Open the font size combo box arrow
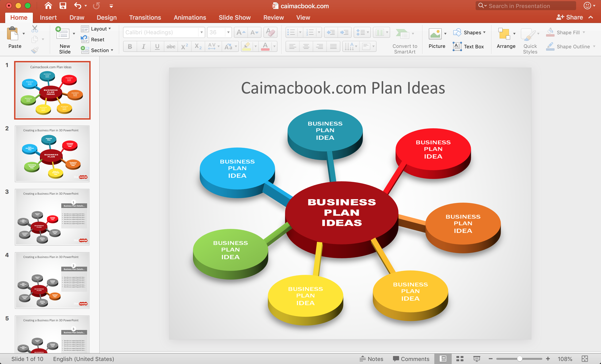The height and width of the screenshot is (364, 601). click(228, 32)
